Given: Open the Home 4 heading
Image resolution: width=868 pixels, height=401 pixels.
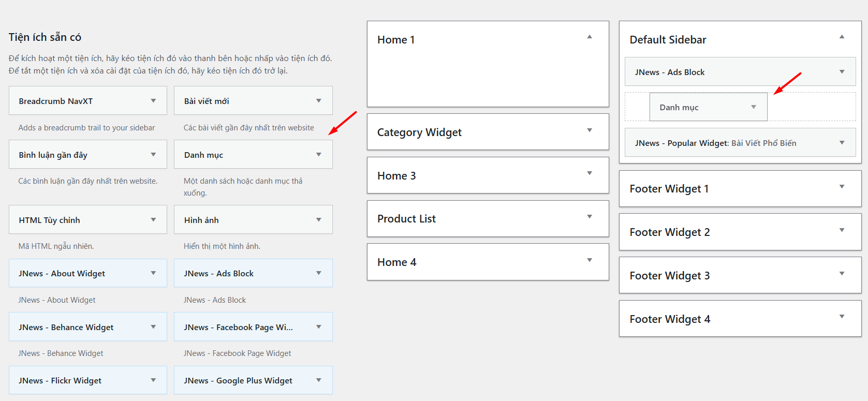Looking at the screenshot, I should click(x=396, y=262).
